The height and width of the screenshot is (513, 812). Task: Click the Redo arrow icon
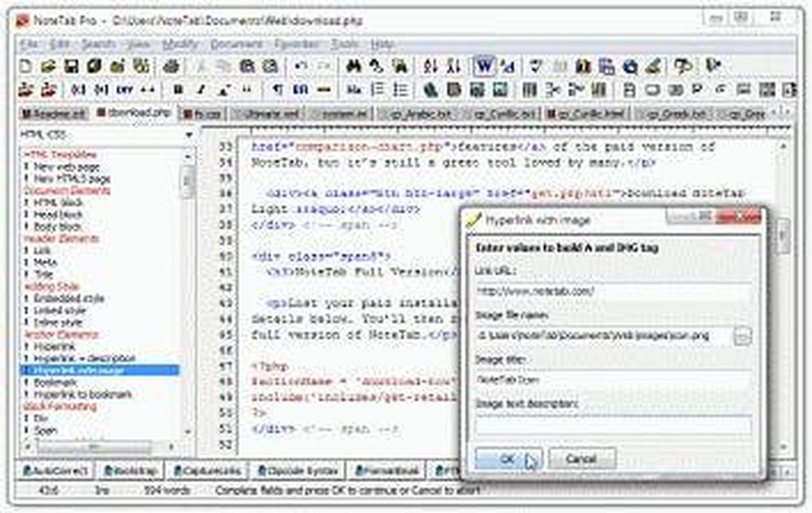tap(324, 67)
